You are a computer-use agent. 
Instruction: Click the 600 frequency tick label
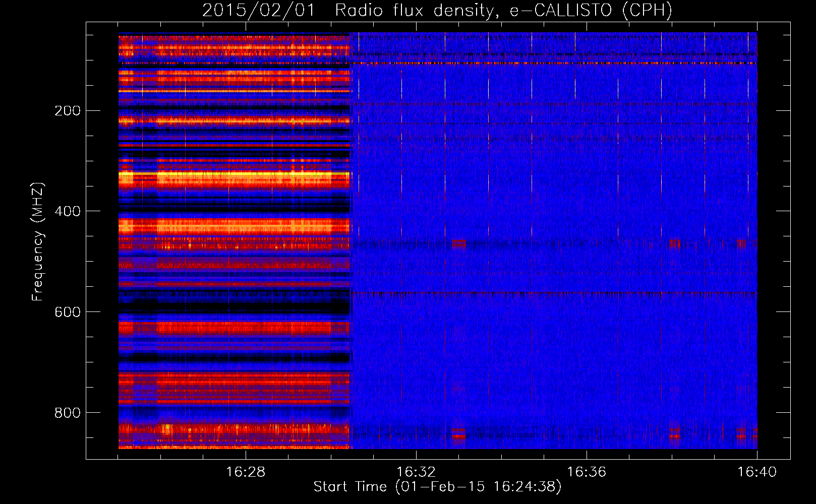pyautogui.click(x=68, y=312)
